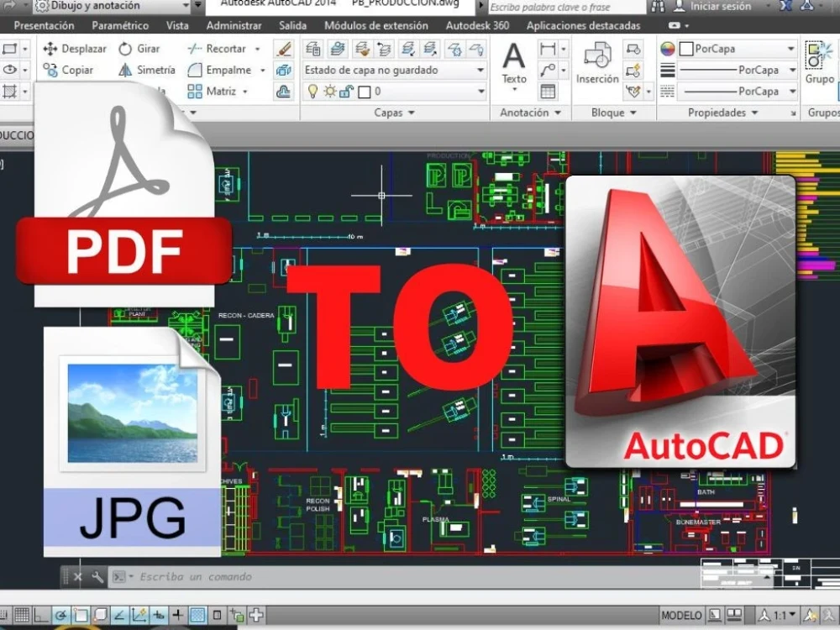Toggle ortho mode in the status bar

tap(41, 615)
